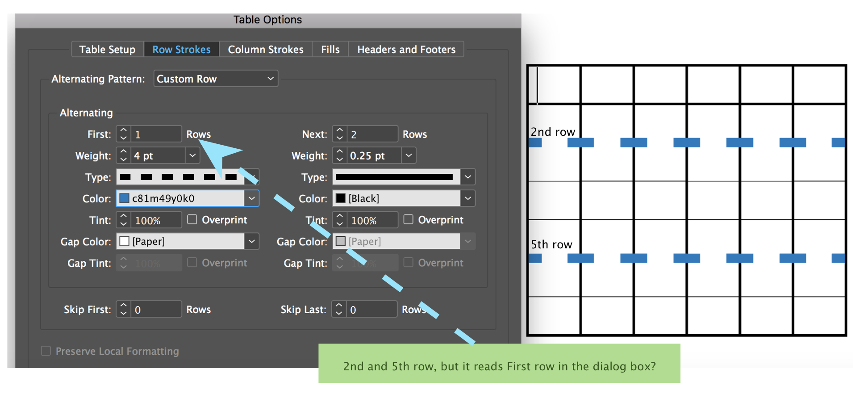Check the Preserve Local Formatting box
The width and height of the screenshot is (868, 394).
coord(46,351)
